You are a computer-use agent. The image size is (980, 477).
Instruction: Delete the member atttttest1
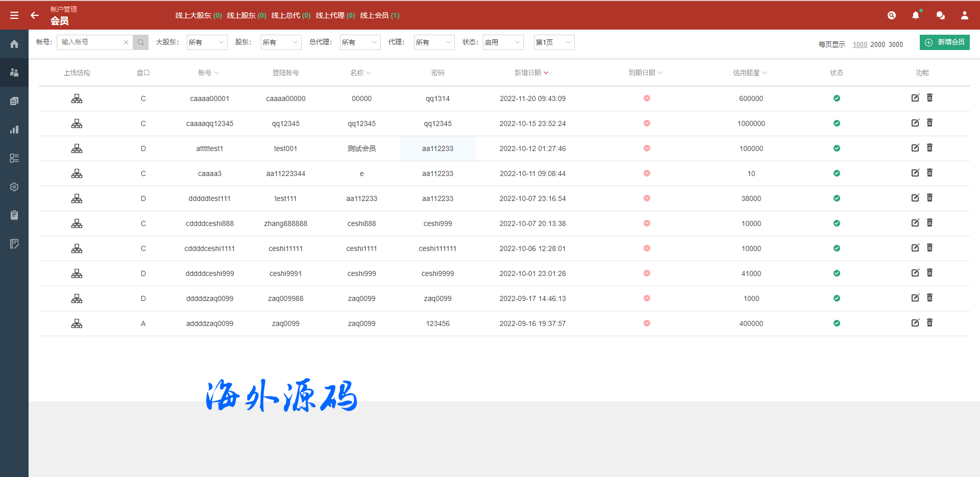[x=929, y=148]
